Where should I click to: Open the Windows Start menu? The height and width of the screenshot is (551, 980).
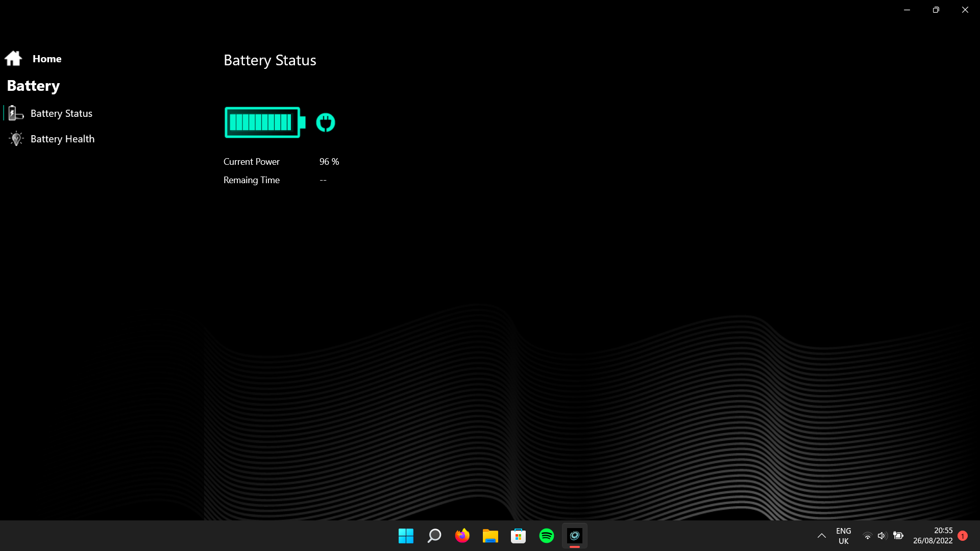tap(406, 536)
